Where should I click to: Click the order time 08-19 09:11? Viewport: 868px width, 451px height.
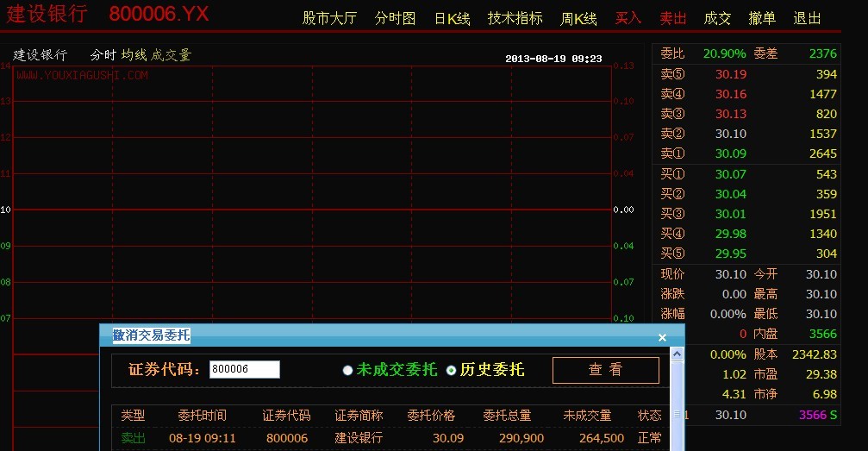point(202,438)
